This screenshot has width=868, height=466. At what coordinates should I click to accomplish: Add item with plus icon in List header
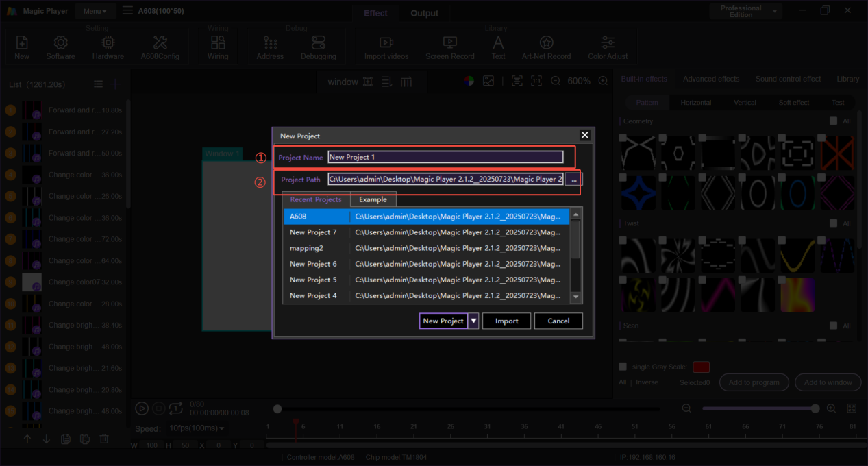pyautogui.click(x=116, y=84)
